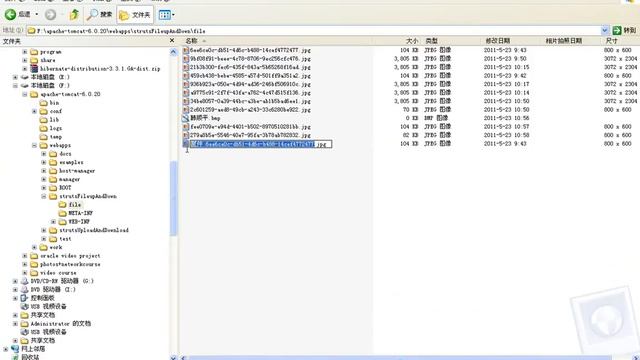Click folder tree scrollbar up arrow
Image resolution: width=640 pixels, height=360 pixels.
pyautogui.click(x=173, y=52)
